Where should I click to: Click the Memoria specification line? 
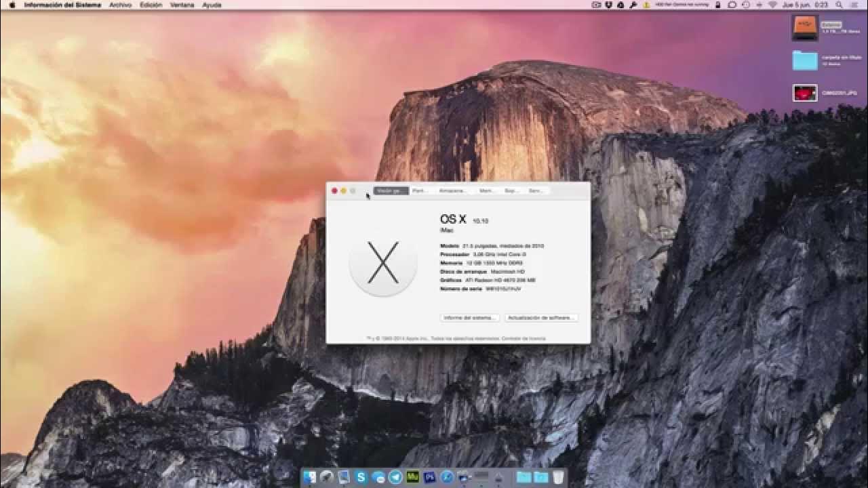point(481,263)
